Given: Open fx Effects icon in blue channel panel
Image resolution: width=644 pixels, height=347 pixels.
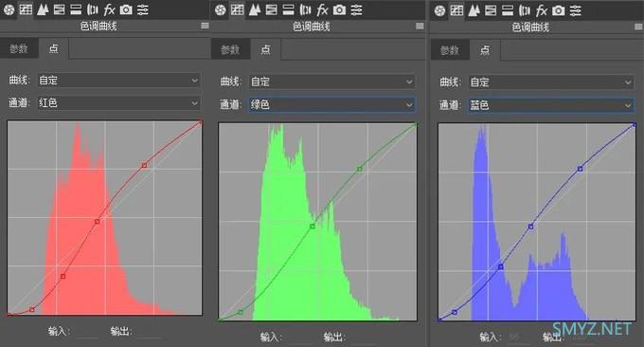Looking at the screenshot, I should pos(542,9).
